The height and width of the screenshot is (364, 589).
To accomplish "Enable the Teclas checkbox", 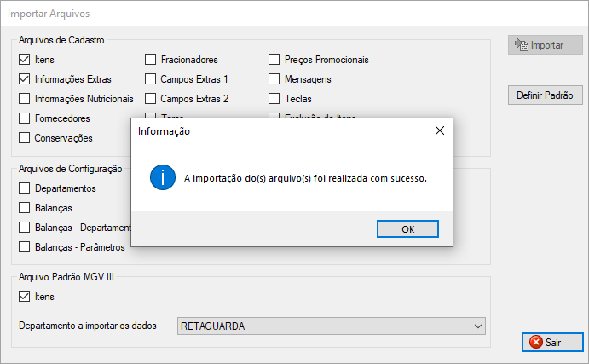I will (274, 99).
